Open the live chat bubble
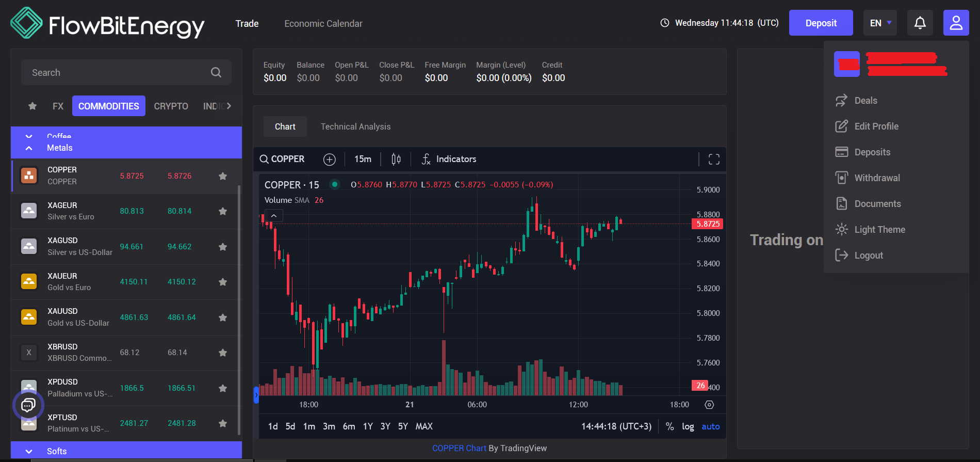 point(28,406)
